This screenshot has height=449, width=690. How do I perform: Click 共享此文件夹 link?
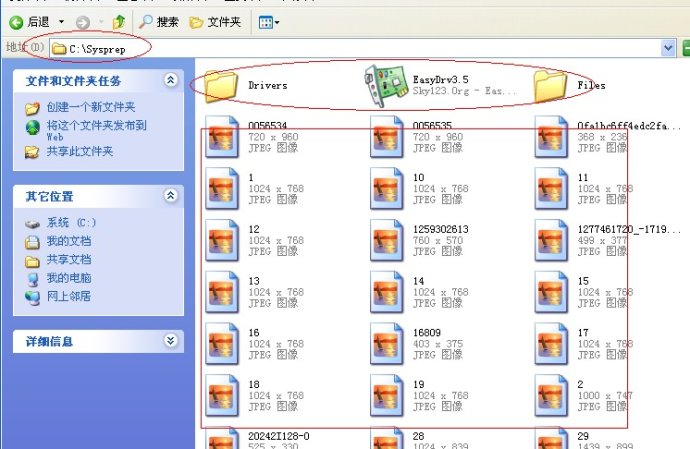point(80,151)
